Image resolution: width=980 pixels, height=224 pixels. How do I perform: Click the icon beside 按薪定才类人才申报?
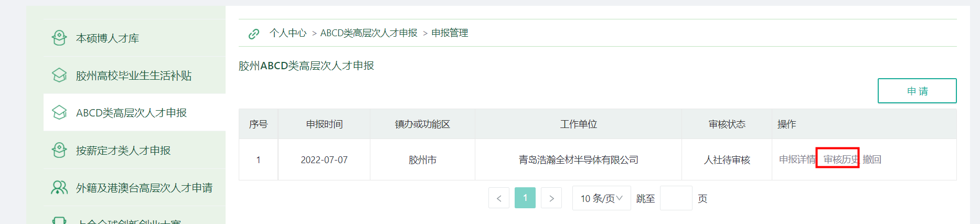click(x=59, y=150)
